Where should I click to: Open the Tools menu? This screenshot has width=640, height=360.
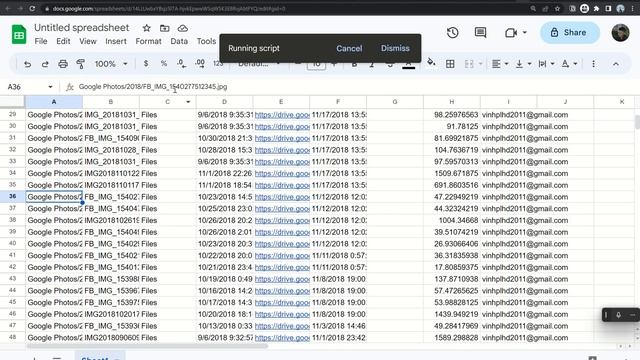206,41
